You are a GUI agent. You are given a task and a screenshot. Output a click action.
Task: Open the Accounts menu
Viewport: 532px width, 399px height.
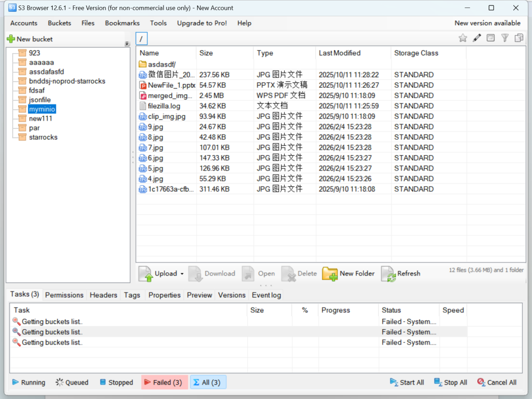(24, 23)
